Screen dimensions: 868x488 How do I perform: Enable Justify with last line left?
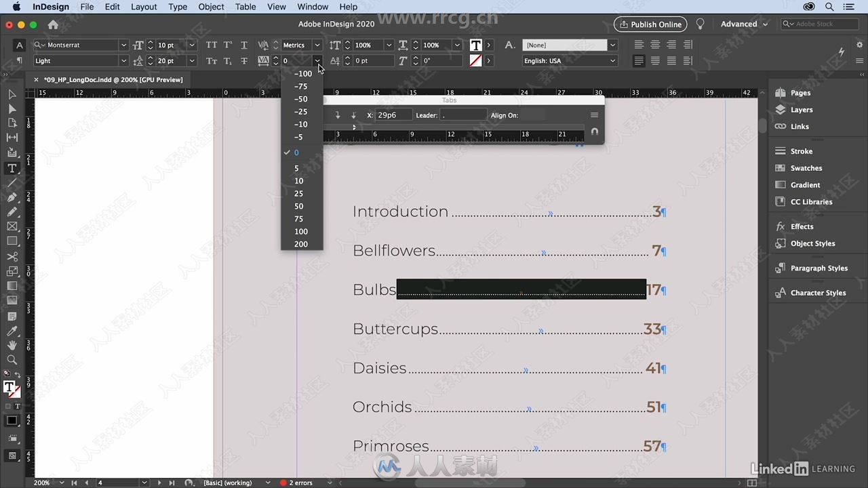coord(639,61)
